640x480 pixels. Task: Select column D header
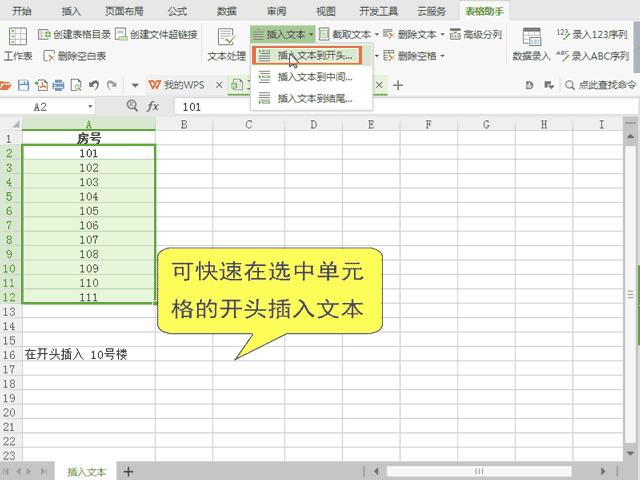point(313,124)
